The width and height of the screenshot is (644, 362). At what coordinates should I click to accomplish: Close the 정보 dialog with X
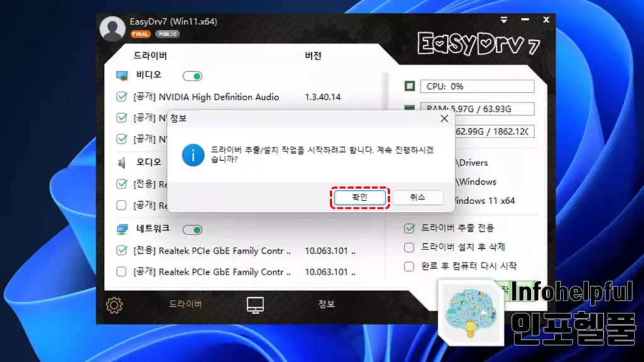(444, 119)
